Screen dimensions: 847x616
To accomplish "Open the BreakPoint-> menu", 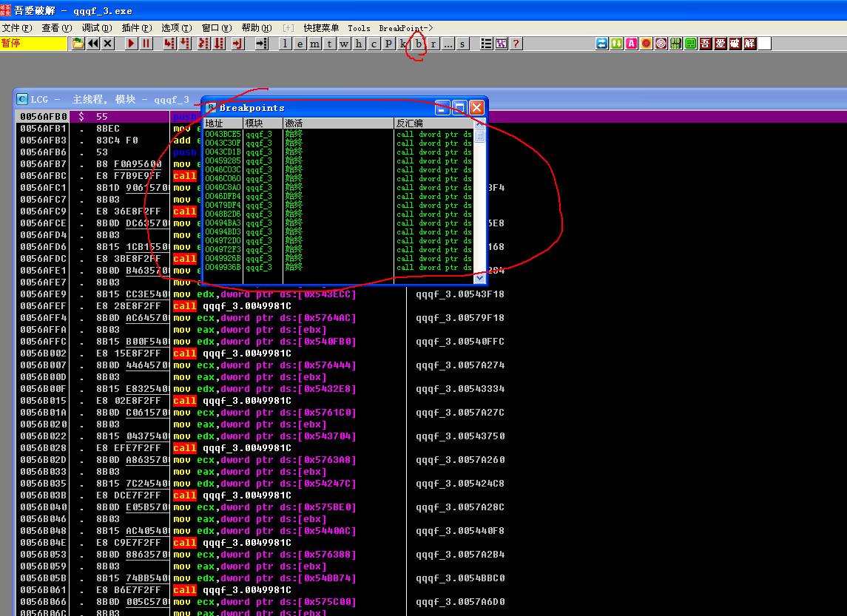I will (405, 28).
